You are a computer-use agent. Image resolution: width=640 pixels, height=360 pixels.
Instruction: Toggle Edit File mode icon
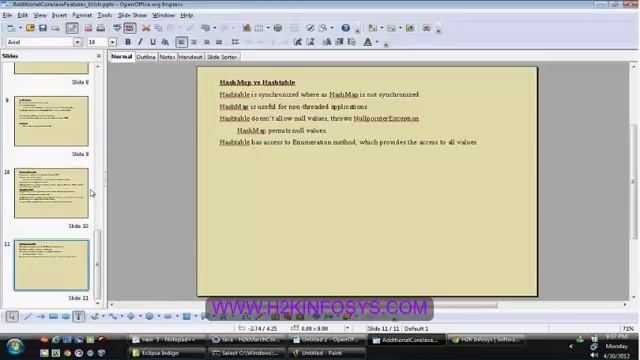pyautogui.click(x=72, y=28)
